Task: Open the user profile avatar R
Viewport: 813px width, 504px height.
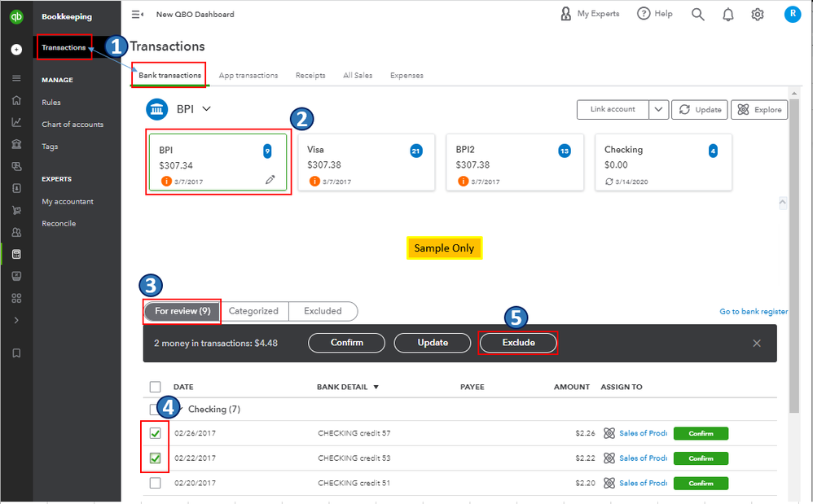Action: [x=793, y=14]
